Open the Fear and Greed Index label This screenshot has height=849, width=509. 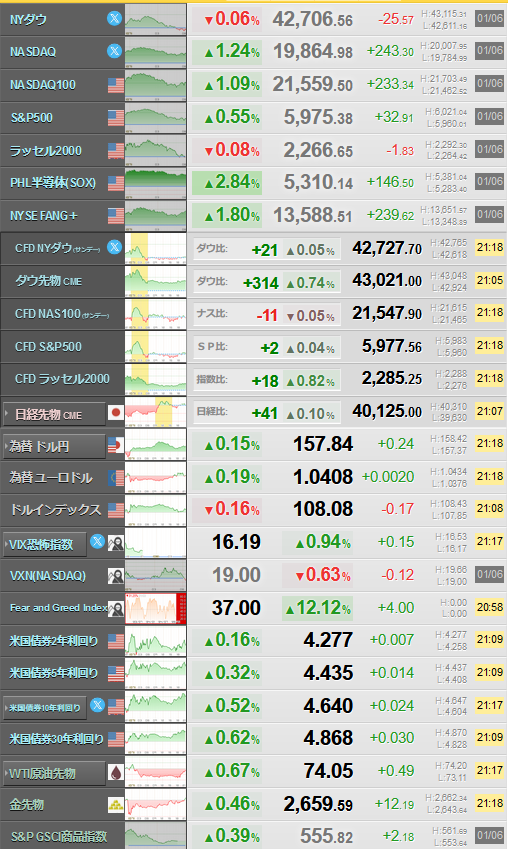58,608
